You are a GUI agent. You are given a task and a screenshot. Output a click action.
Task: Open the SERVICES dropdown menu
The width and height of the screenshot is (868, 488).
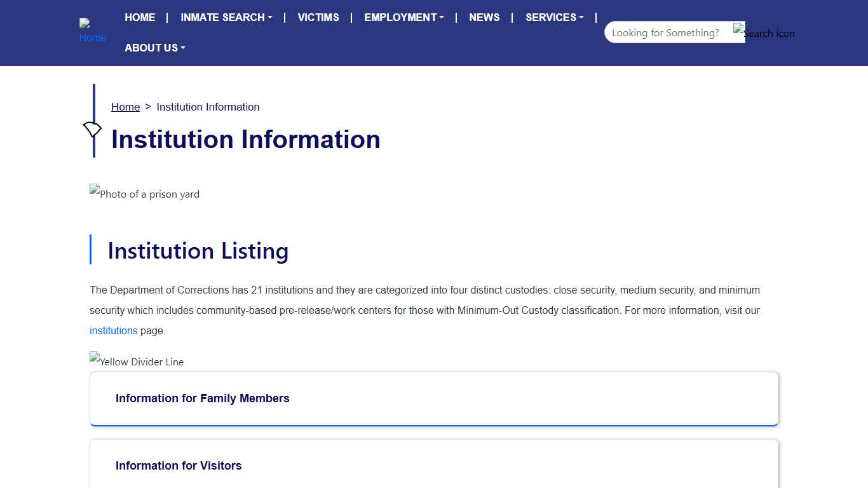click(553, 17)
